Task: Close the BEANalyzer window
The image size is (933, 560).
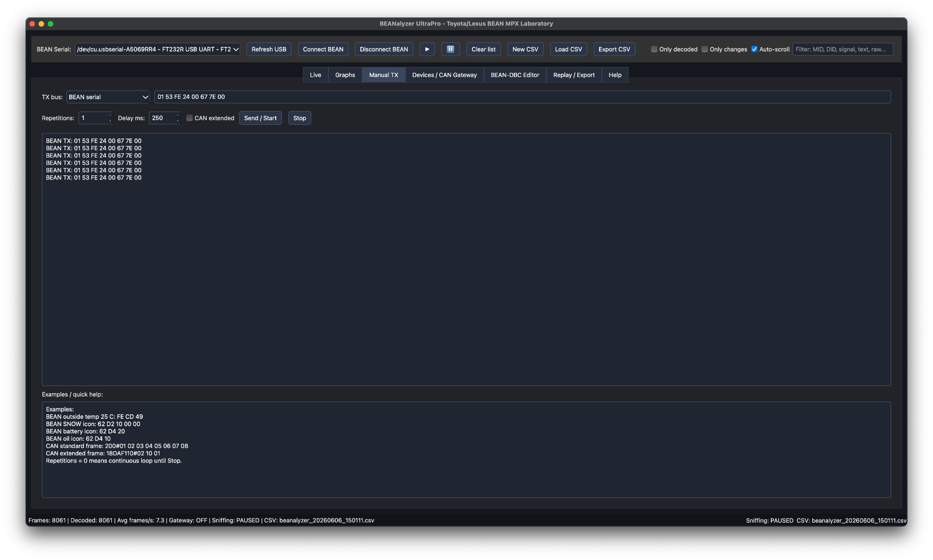Action: click(32, 24)
